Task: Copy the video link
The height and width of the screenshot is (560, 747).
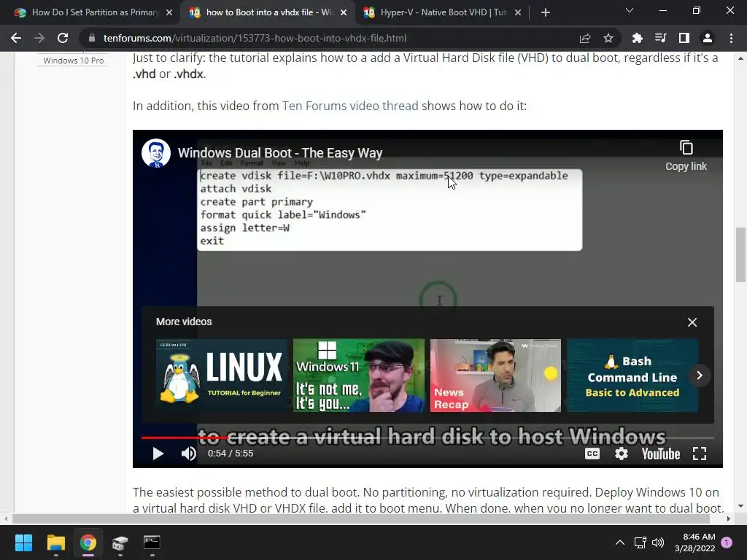Action: (686, 156)
